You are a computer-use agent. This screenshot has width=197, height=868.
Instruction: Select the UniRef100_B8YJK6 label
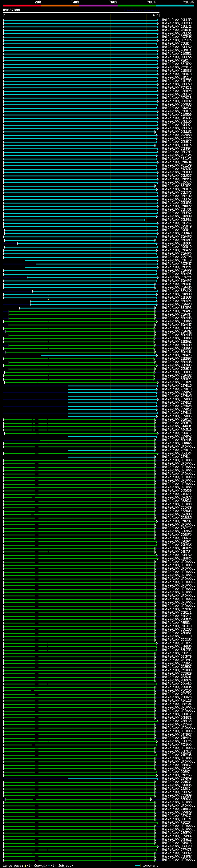click(176, 291)
